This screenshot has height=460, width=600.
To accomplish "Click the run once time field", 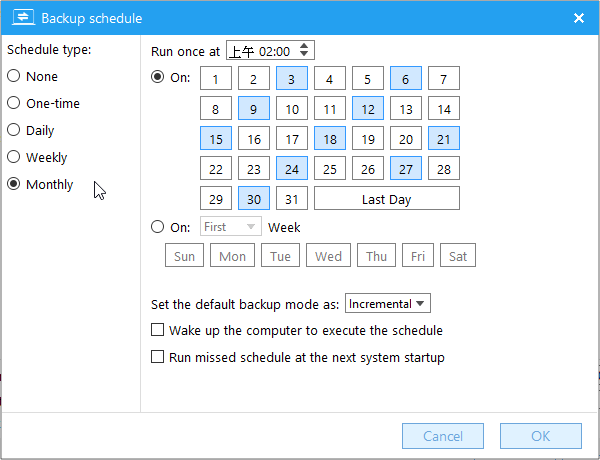I will point(262,50).
